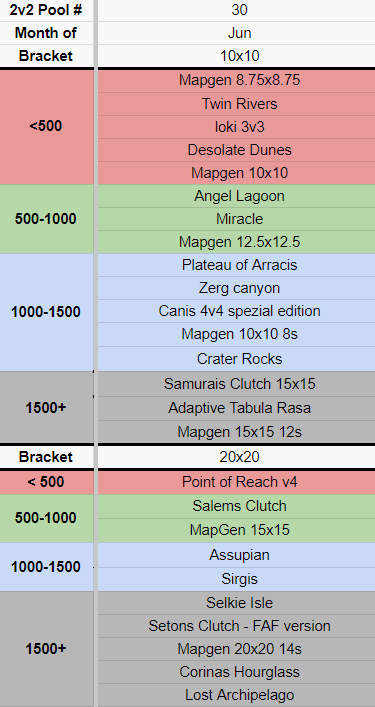Click the Angel Lagoon map cell
The height and width of the screenshot is (707, 375).
236,196
